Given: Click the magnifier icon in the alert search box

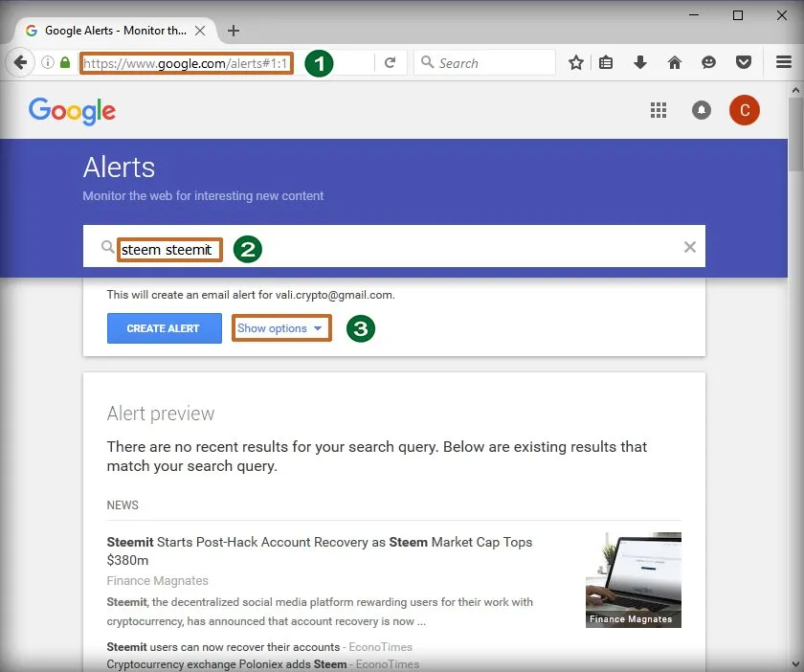Looking at the screenshot, I should click(x=107, y=247).
